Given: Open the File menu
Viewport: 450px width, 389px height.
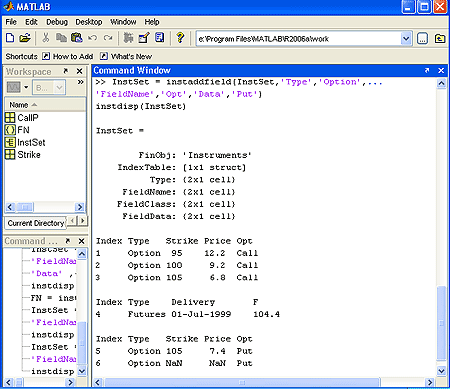Looking at the screenshot, I should coord(11,22).
